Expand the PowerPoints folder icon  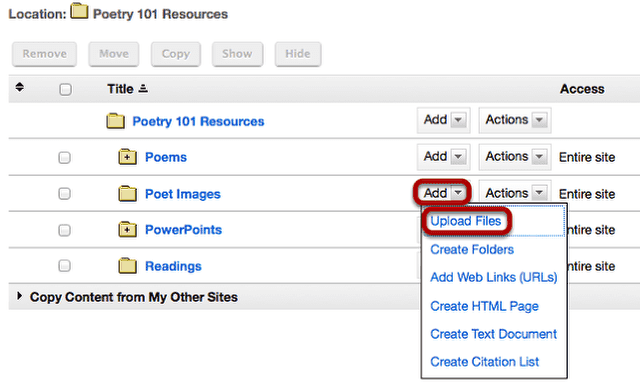(127, 230)
